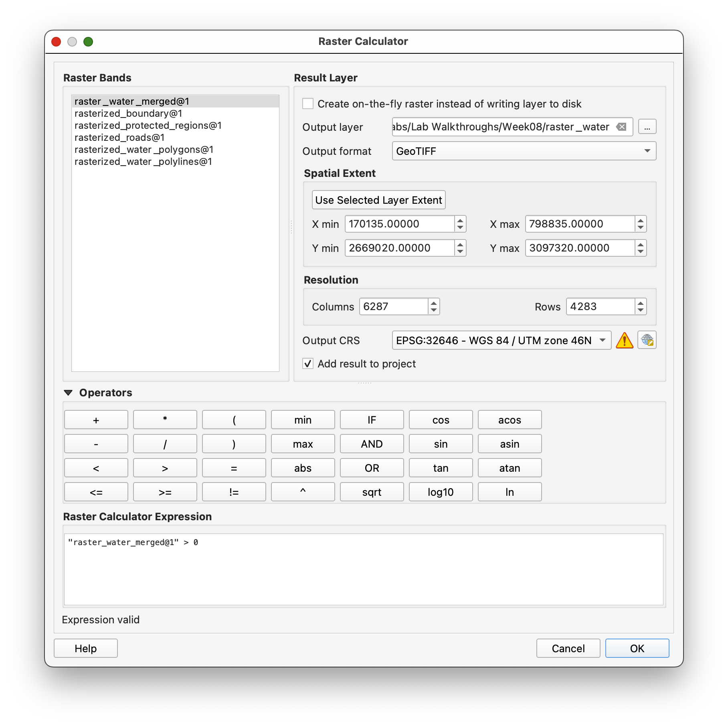Screen dimensions: 728x726
Task: Select rasterized_water_polygons@1 band
Action: tap(175, 150)
